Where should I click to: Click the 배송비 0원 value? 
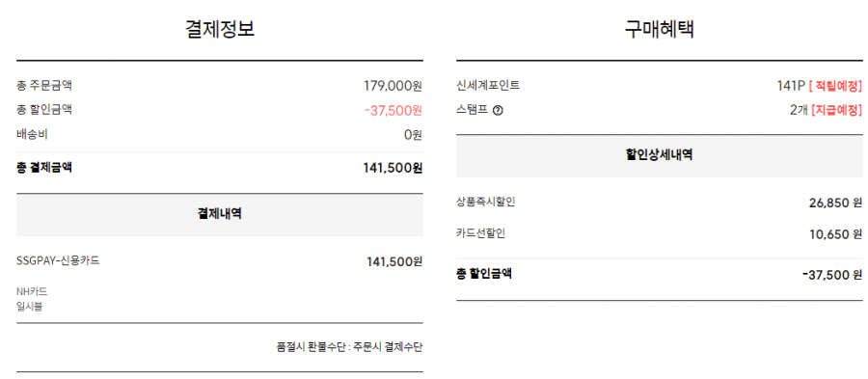413,134
